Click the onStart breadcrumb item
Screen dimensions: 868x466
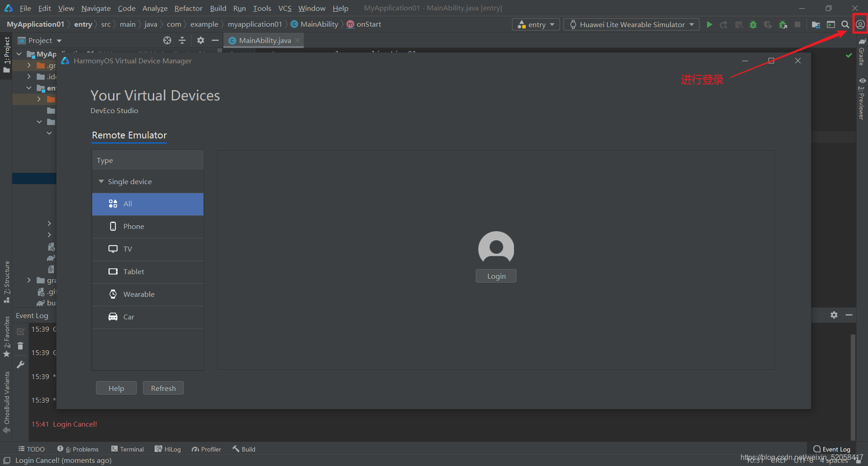(x=364, y=24)
